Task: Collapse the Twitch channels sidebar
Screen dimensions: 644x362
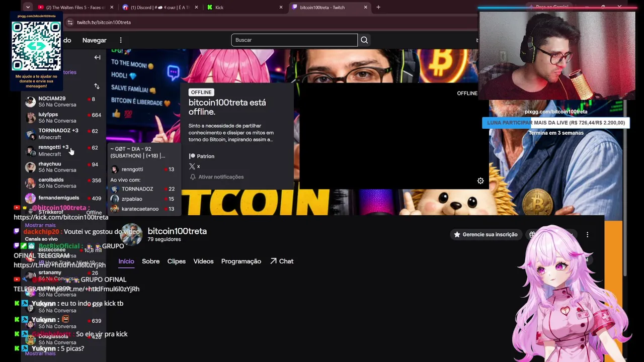Action: [x=97, y=57]
